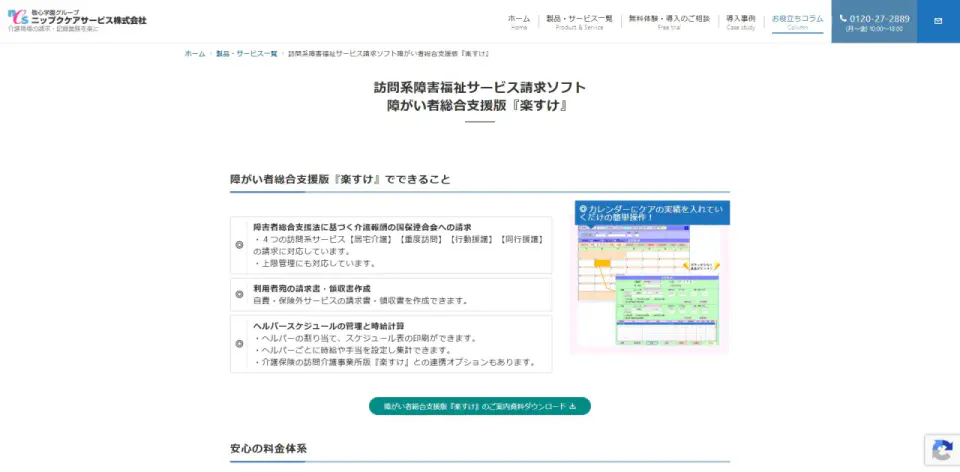
Task: Click the reCAPTCHA badge icon
Action: [x=942, y=450]
